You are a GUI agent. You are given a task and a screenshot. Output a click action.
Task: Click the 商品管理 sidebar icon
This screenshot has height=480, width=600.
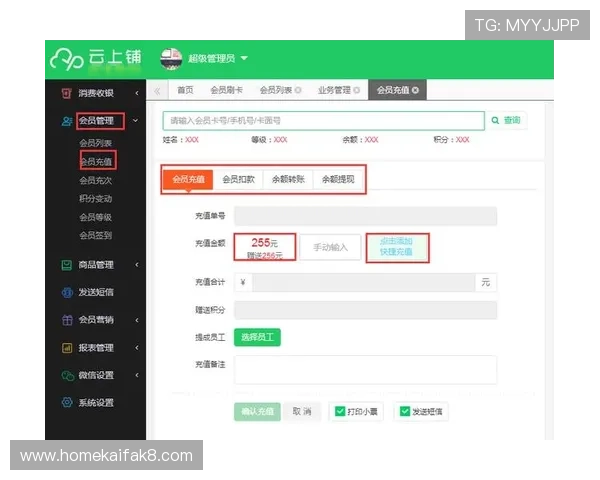pos(67,265)
